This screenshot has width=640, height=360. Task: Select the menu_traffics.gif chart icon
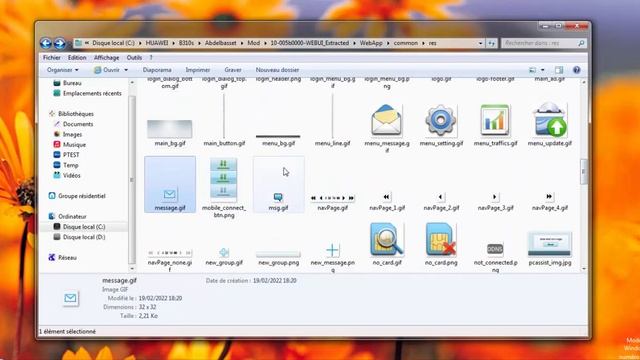(x=495, y=120)
